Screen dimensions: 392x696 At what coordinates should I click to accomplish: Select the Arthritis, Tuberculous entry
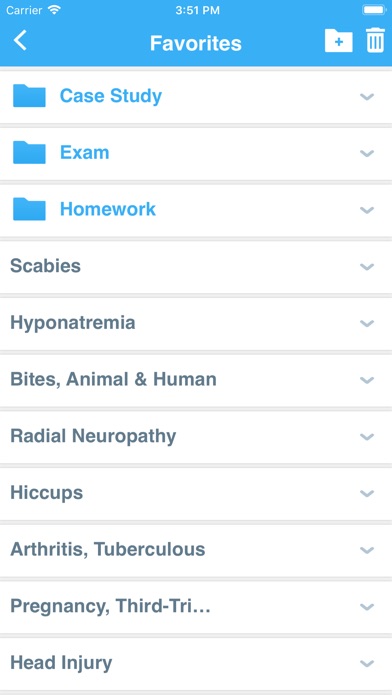(196, 550)
